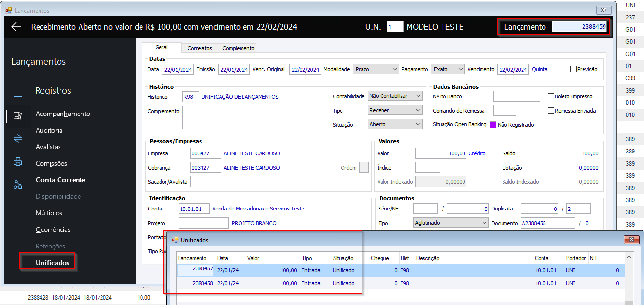Open the Situação dropdown showing Aberto
This screenshot has height=305, width=644.
point(395,124)
